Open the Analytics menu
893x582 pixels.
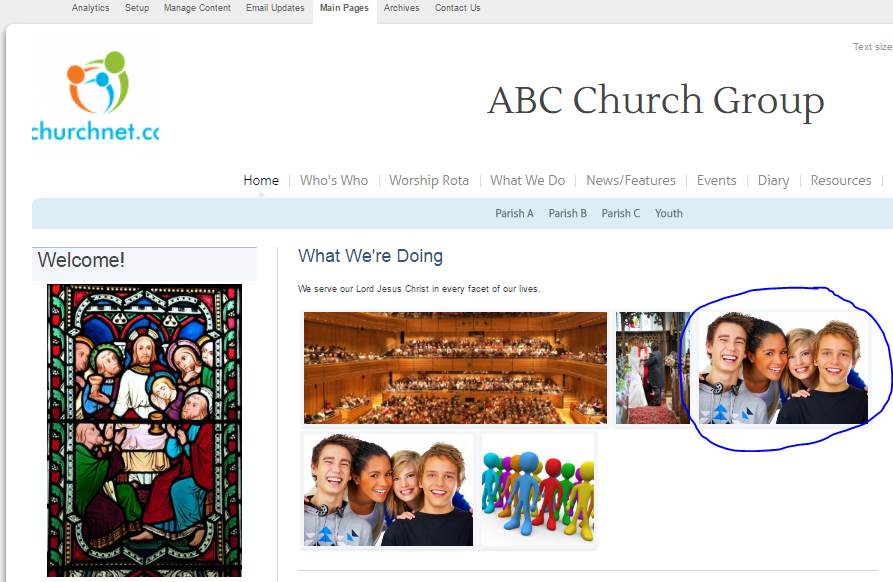pyautogui.click(x=90, y=7)
